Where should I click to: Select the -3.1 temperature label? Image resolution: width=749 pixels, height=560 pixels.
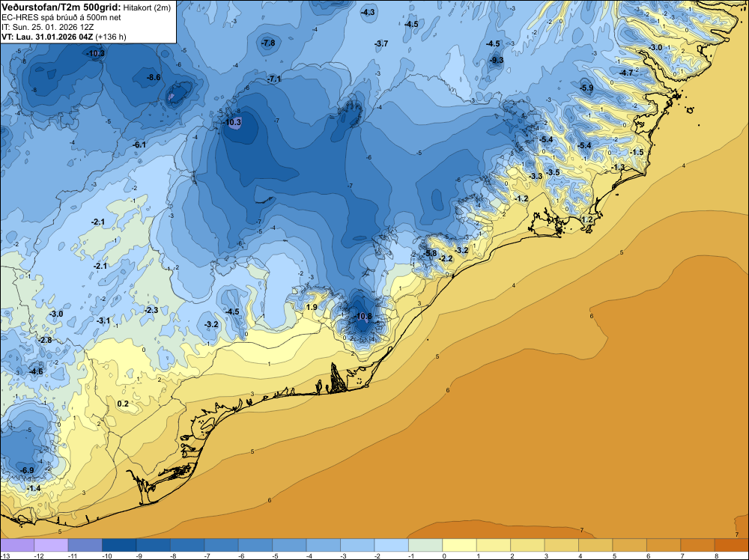pyautogui.click(x=103, y=321)
